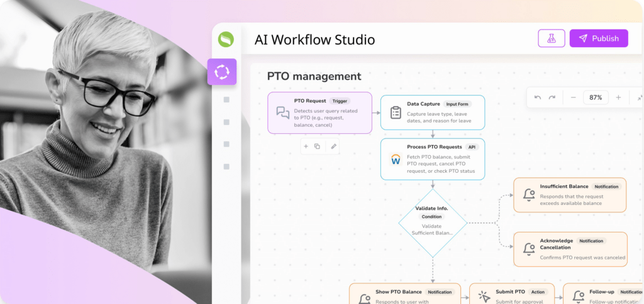Click the cursor icon in Submit PTO
The height and width of the screenshot is (304, 644).
(485, 298)
